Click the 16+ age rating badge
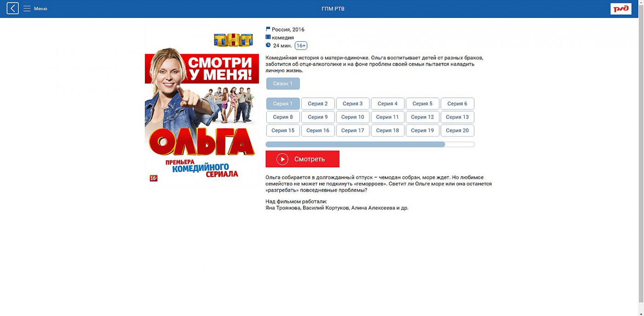 click(x=301, y=45)
